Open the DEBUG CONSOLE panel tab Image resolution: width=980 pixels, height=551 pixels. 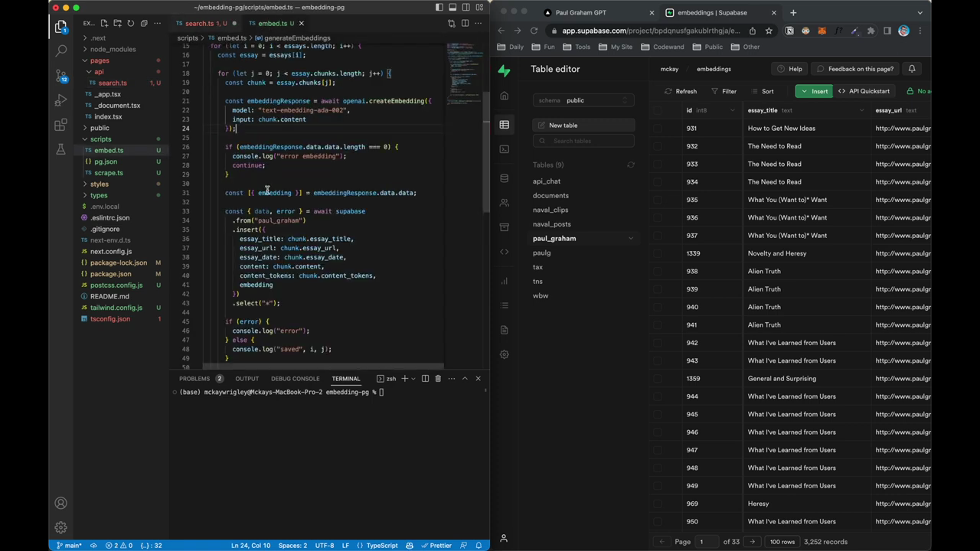(x=295, y=378)
